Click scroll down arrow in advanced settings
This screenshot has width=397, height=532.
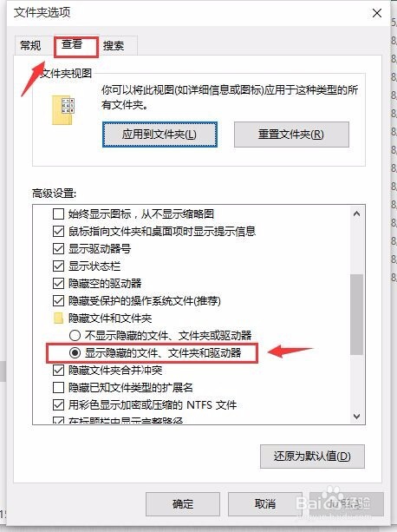[x=356, y=416]
